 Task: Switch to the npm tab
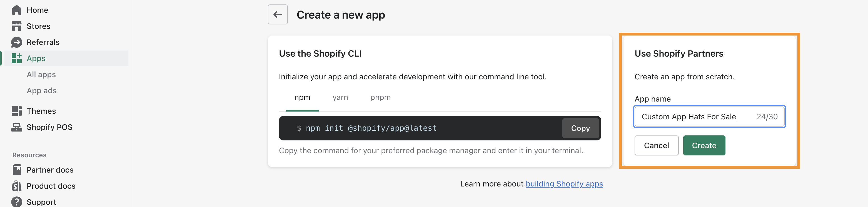(302, 98)
